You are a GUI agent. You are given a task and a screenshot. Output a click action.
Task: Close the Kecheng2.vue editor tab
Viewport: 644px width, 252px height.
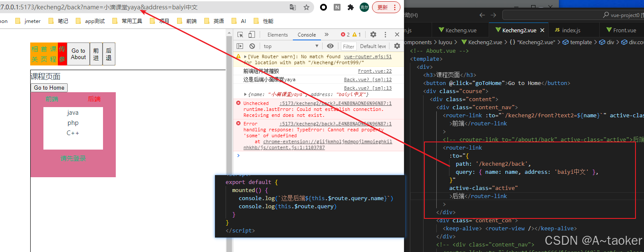click(x=542, y=31)
